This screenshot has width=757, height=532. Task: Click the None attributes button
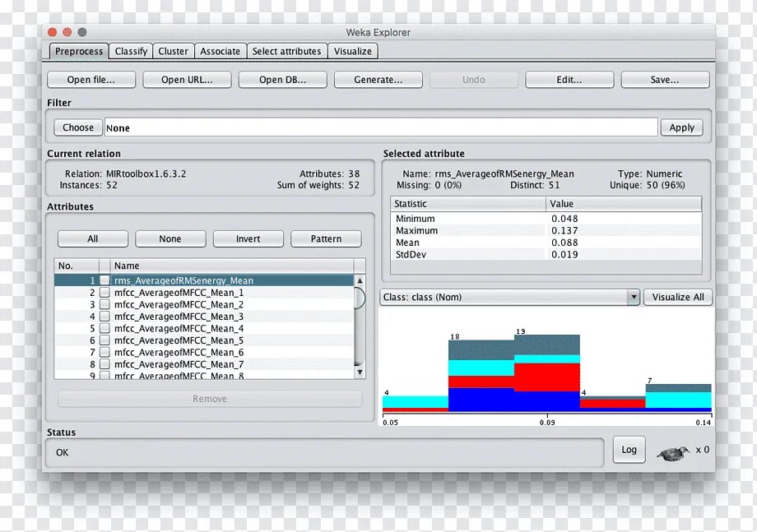click(x=170, y=238)
